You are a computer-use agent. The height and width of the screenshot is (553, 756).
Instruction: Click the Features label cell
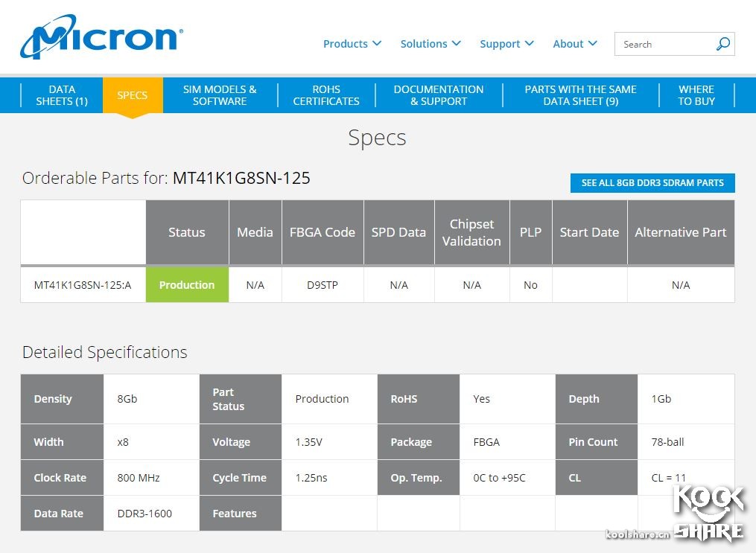[241, 514]
